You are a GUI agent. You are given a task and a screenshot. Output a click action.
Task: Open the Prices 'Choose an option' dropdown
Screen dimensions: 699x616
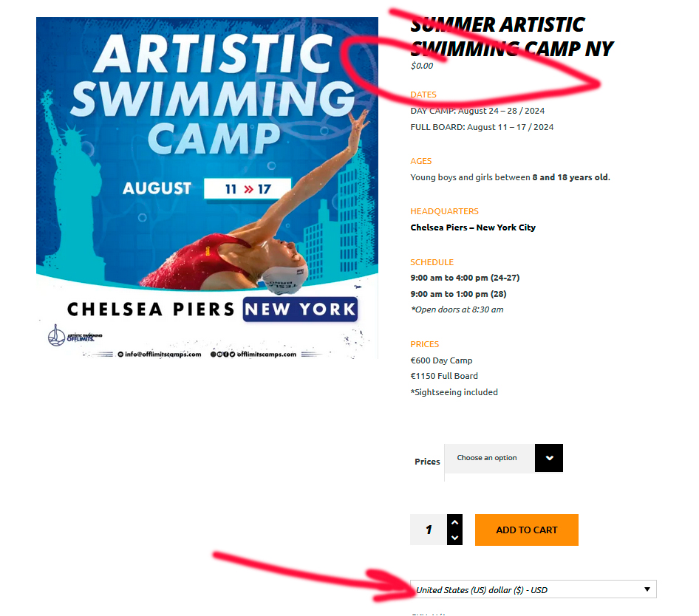pos(503,458)
